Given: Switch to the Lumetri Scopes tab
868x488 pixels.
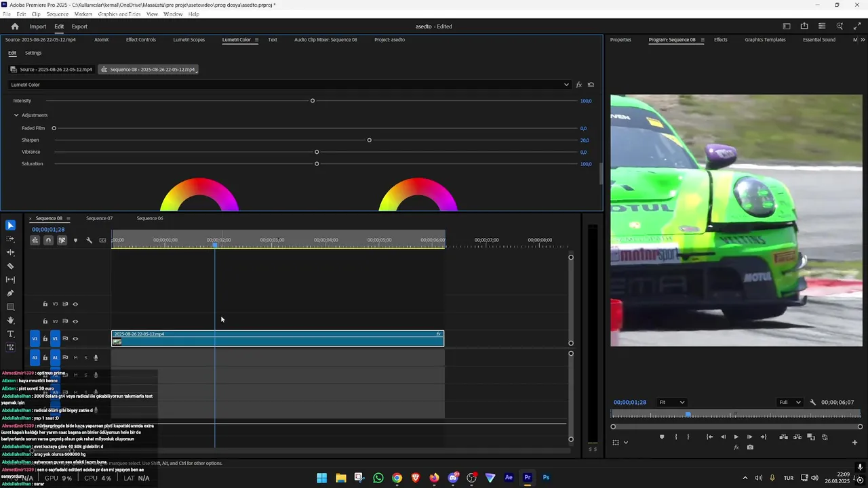Looking at the screenshot, I should click(x=189, y=39).
